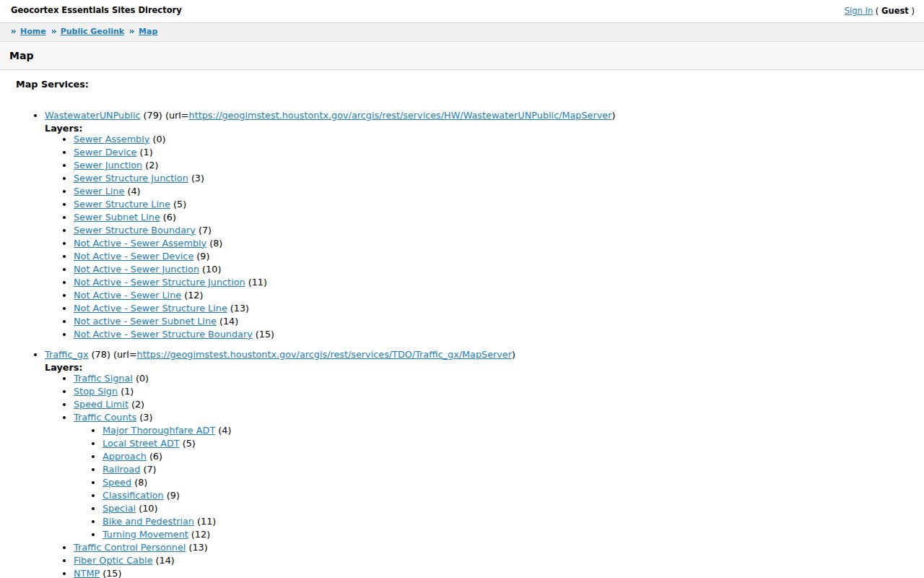The width and height of the screenshot is (924, 578).
Task: Open Traffic_gx map service
Action: (66, 355)
